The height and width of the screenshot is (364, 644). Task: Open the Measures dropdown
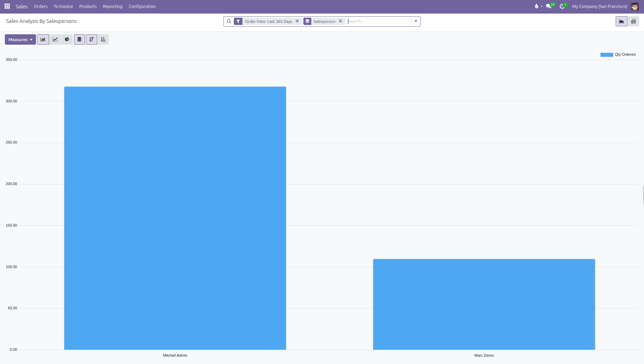pos(20,39)
